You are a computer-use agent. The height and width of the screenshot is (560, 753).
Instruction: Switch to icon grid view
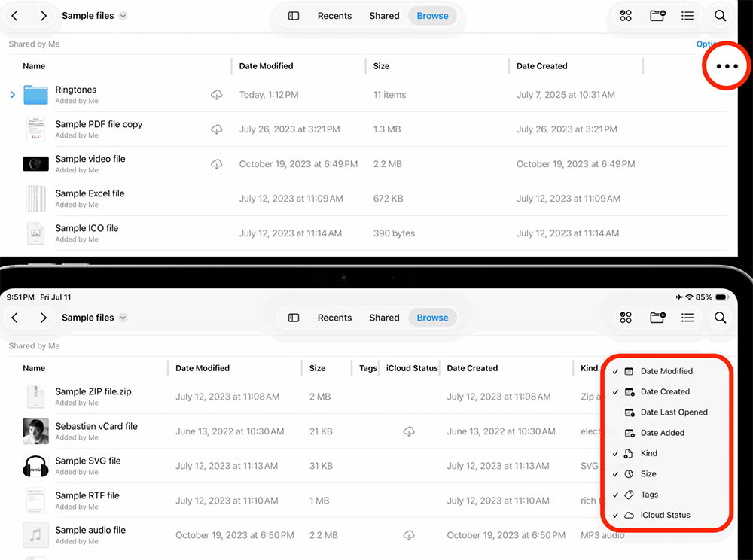coord(626,15)
